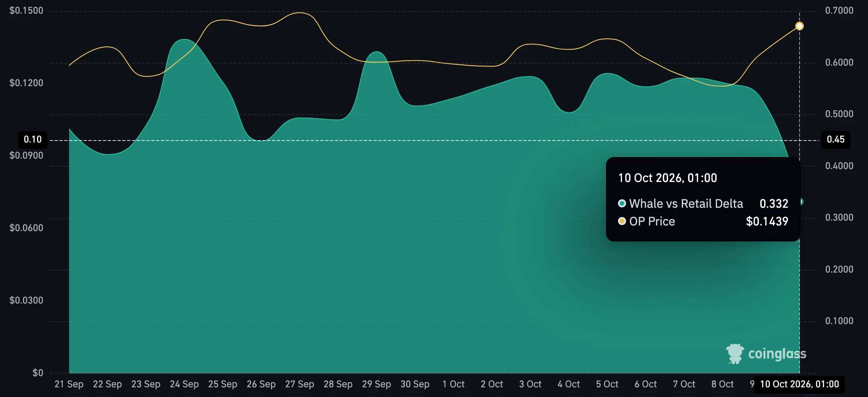Click the Whale vs Retail Delta tooltip label
This screenshot has height=397, width=868.
pyautogui.click(x=686, y=204)
